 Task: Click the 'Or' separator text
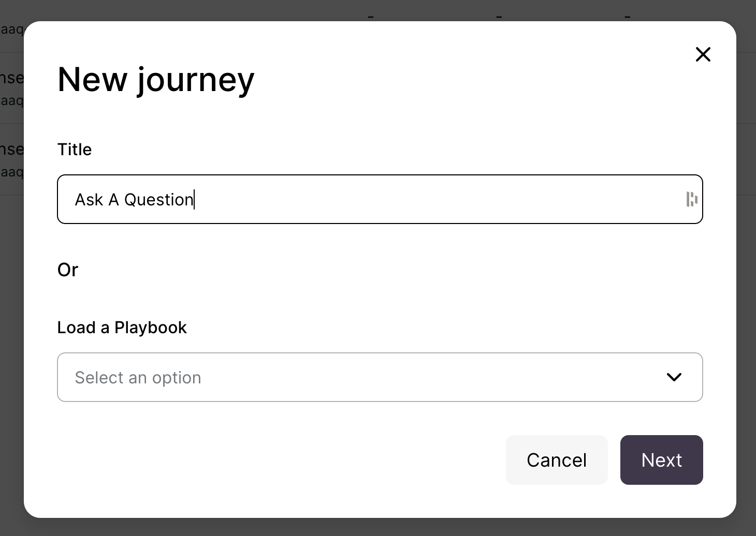pyautogui.click(x=68, y=270)
